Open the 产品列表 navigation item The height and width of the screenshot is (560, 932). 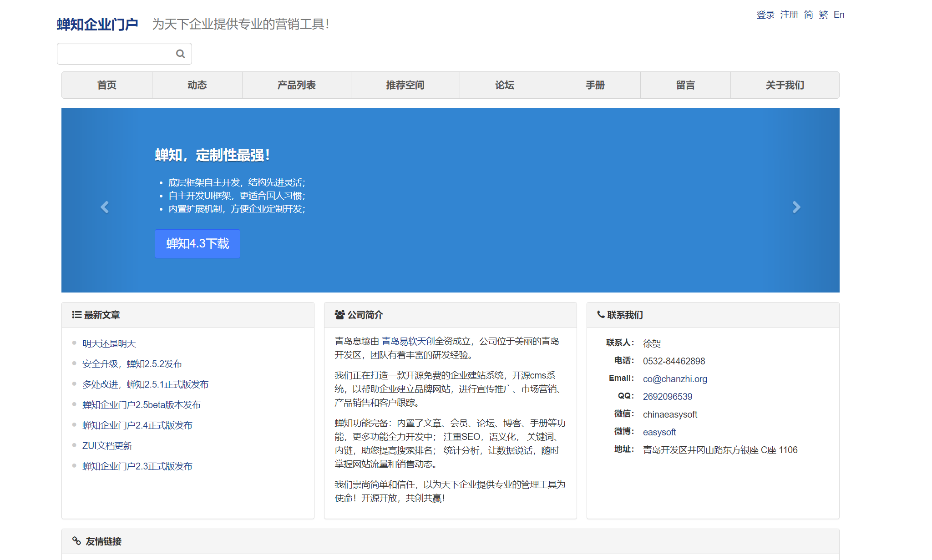tap(296, 85)
